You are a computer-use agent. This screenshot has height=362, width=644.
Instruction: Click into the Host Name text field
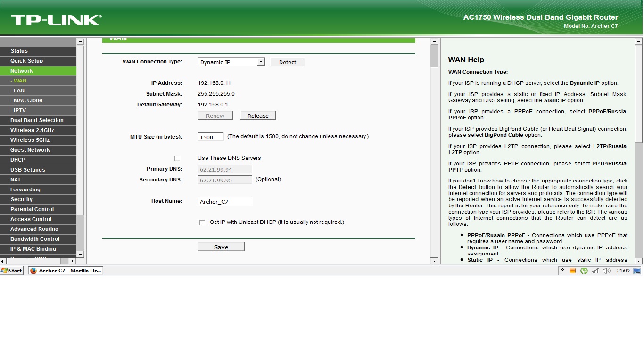pyautogui.click(x=225, y=201)
